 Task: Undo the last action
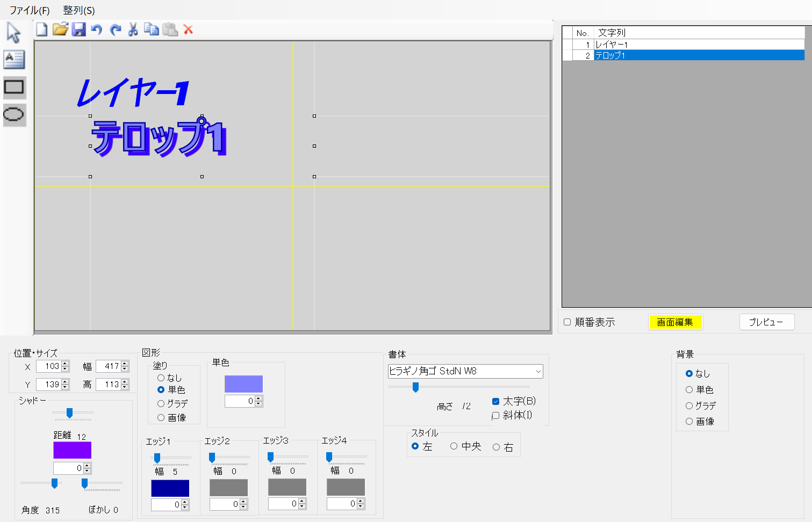pos(97,30)
